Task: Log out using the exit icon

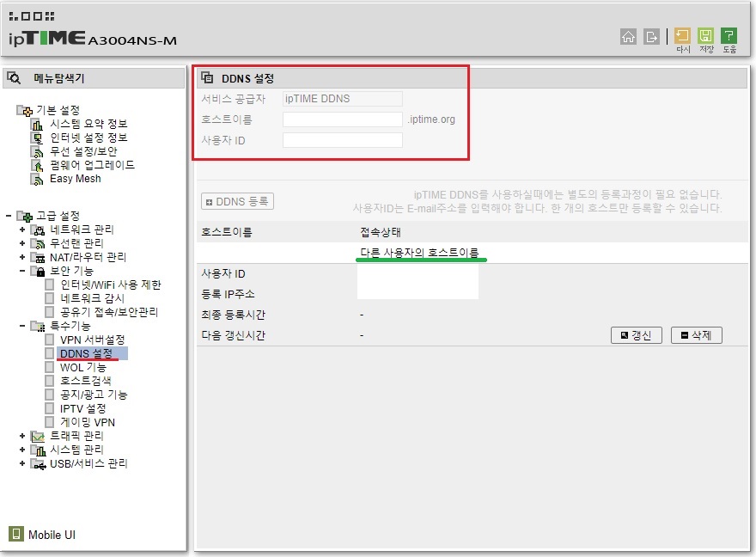Action: click(651, 37)
